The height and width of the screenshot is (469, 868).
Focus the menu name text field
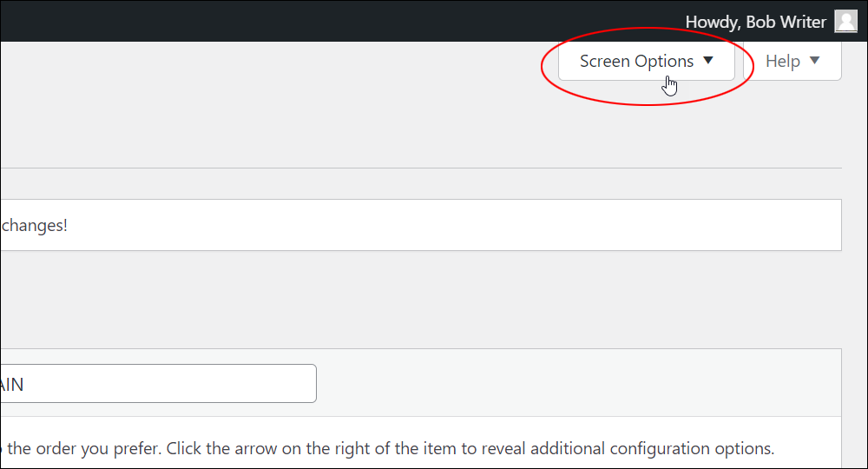point(158,383)
